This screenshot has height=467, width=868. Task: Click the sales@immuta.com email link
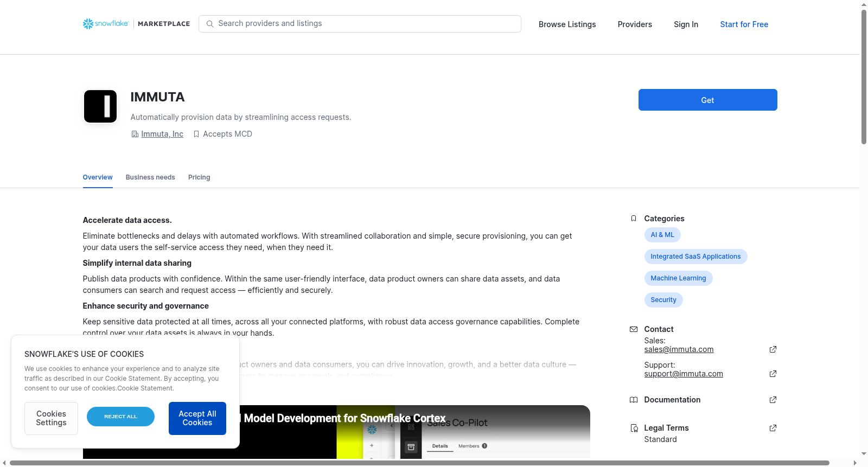(679, 349)
